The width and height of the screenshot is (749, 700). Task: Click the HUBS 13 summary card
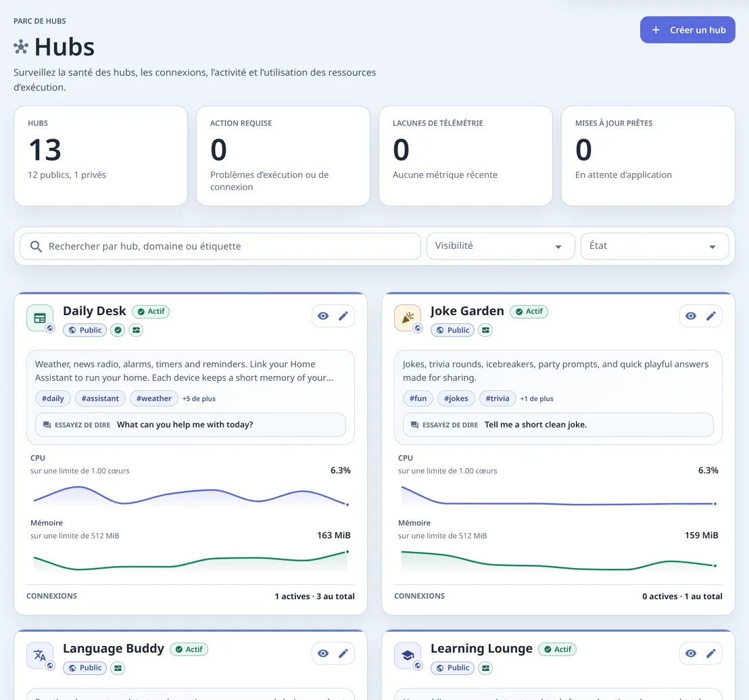pyautogui.click(x=101, y=156)
